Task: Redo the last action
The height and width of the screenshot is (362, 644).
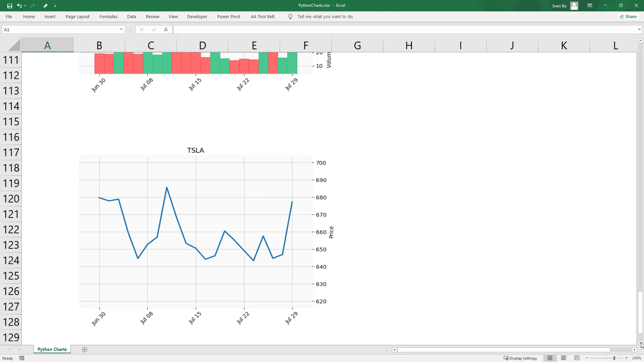Action: coord(32,6)
